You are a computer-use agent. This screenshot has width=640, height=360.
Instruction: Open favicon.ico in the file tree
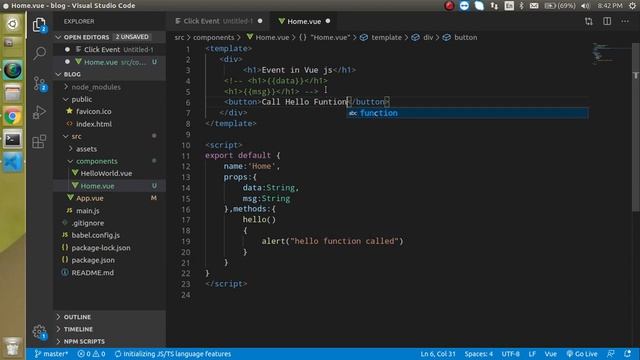point(93,111)
